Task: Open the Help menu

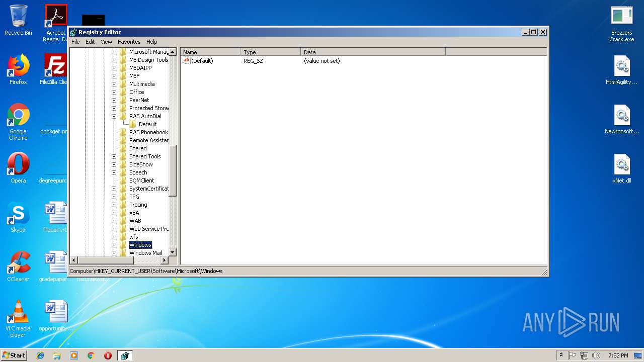Action: (x=152, y=42)
